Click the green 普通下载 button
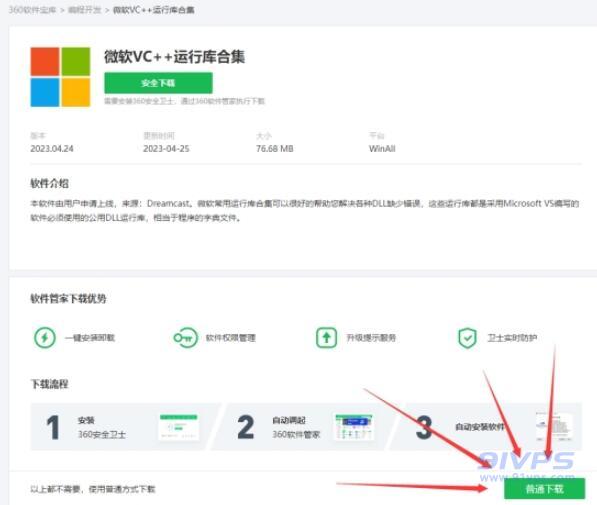 544,489
